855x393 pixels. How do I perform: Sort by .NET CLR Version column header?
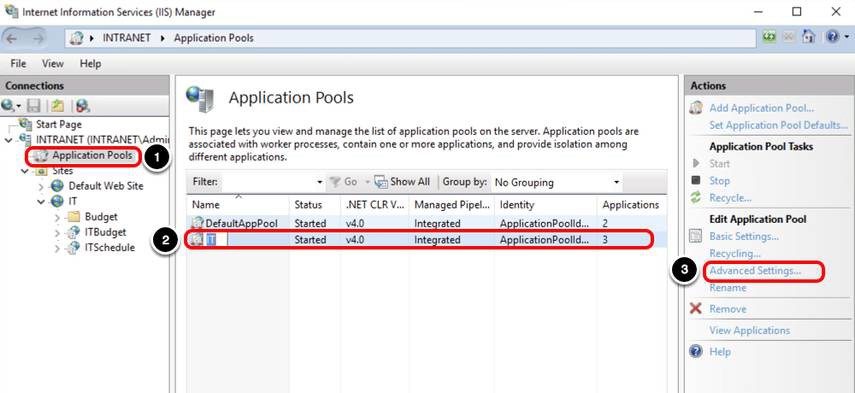375,205
